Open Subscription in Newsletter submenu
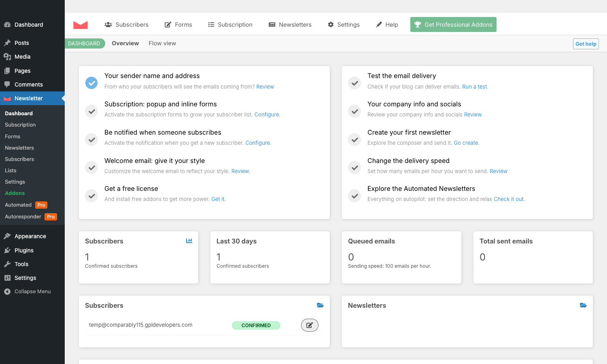Screen dimensions: 607x364 [x=20, y=125]
